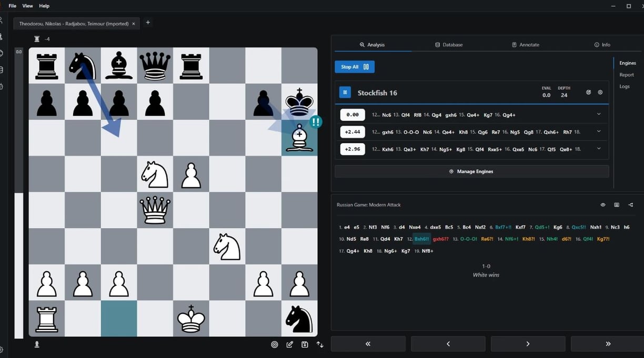Pause the Stockfish 16 engine toggle
This screenshot has height=358, width=644.
point(345,93)
